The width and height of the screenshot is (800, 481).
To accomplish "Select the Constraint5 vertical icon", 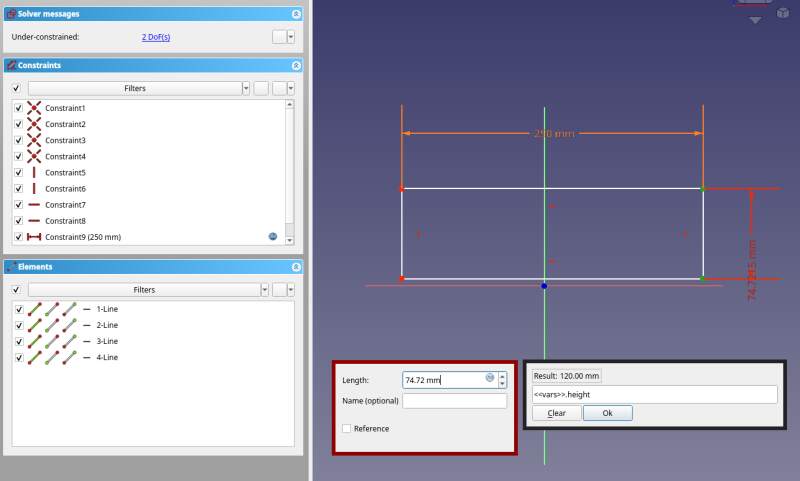I will tap(34, 172).
